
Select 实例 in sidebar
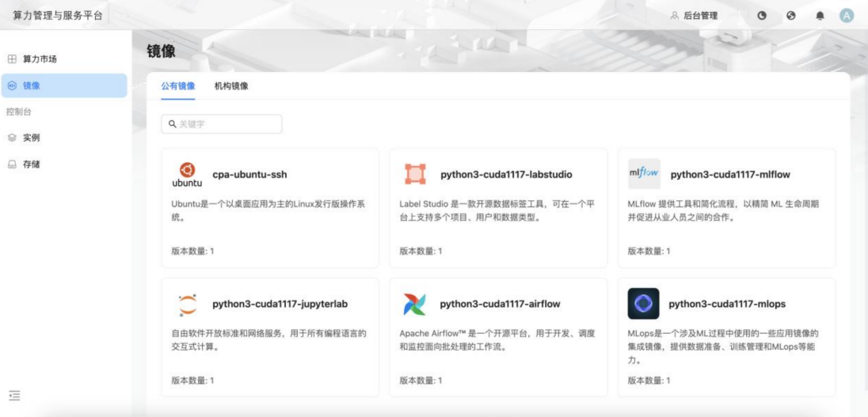coord(31,138)
